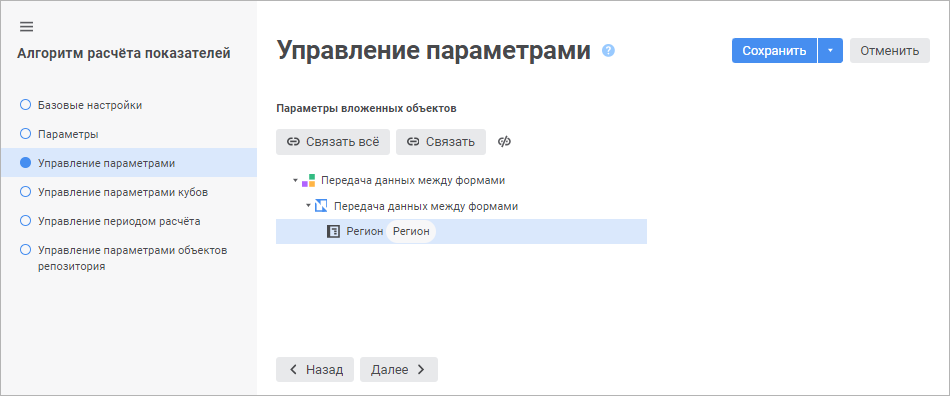Click the unlink parameters icon
The width and height of the screenshot is (950, 396).
pyautogui.click(x=505, y=142)
